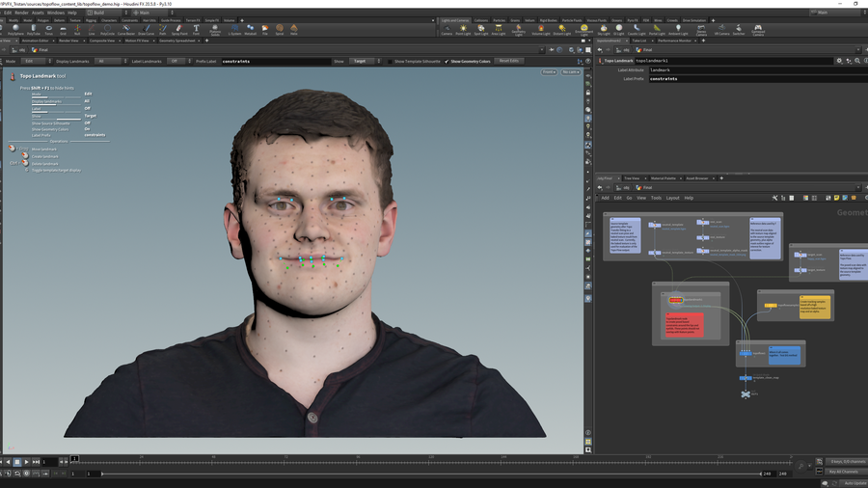Add a Gamepad Camera from the shelf
Image resolution: width=868 pixels, height=488 pixels.
[x=758, y=30]
